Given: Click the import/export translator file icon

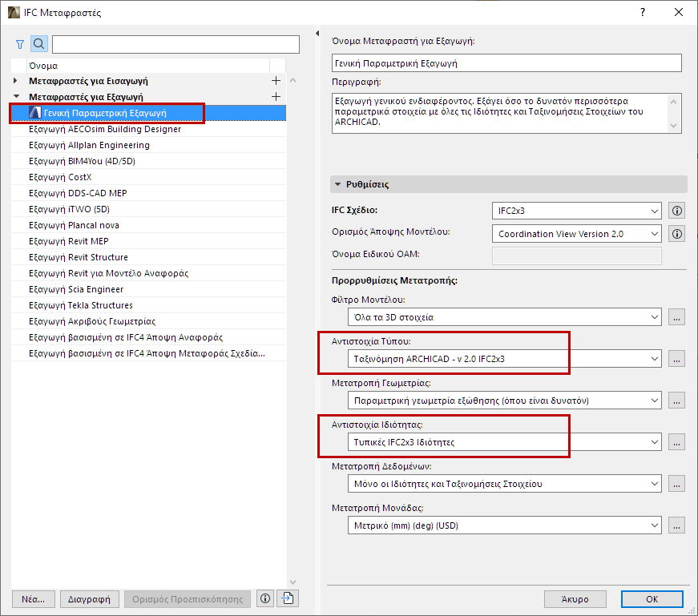Looking at the screenshot, I should click(x=288, y=598).
